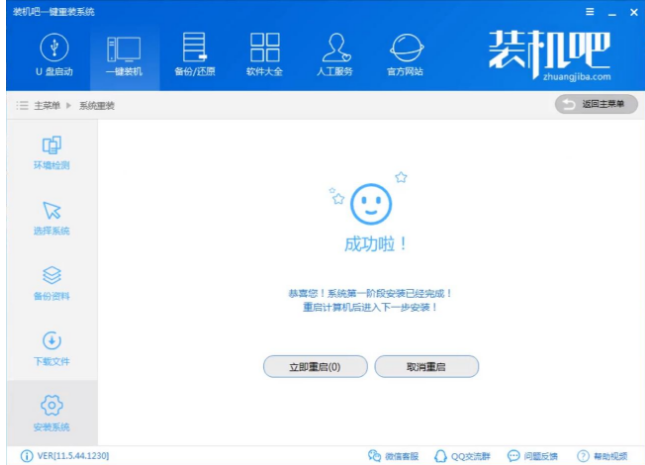This screenshot has height=465, width=645.
Task: Open 帮助视频 help videos
Action: 603,456
